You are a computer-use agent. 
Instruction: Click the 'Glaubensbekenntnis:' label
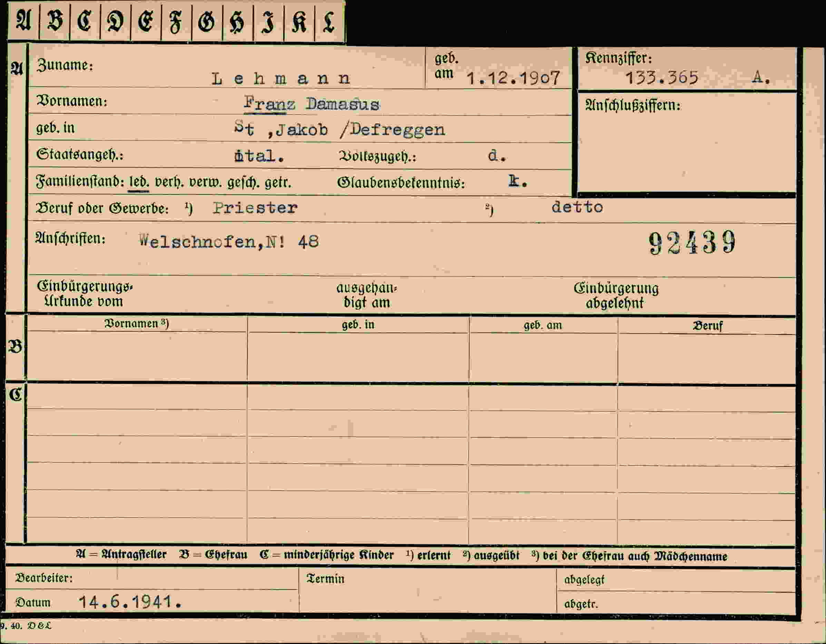(401, 183)
